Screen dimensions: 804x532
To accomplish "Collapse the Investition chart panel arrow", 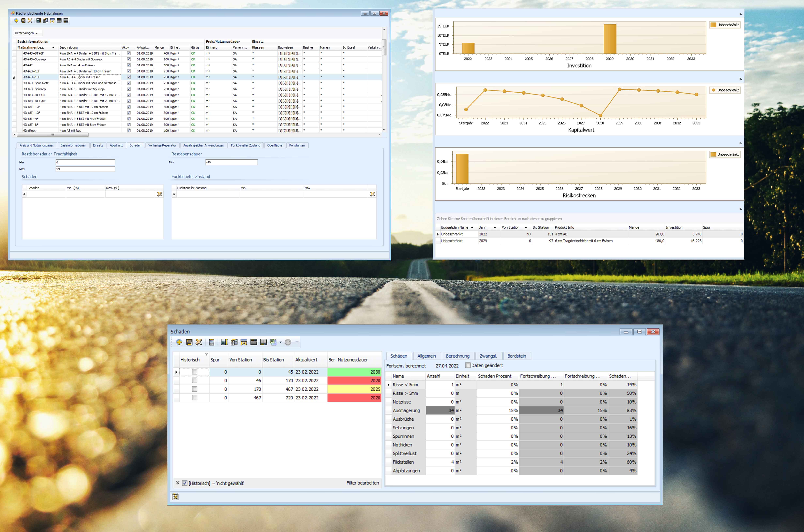I will click(741, 14).
